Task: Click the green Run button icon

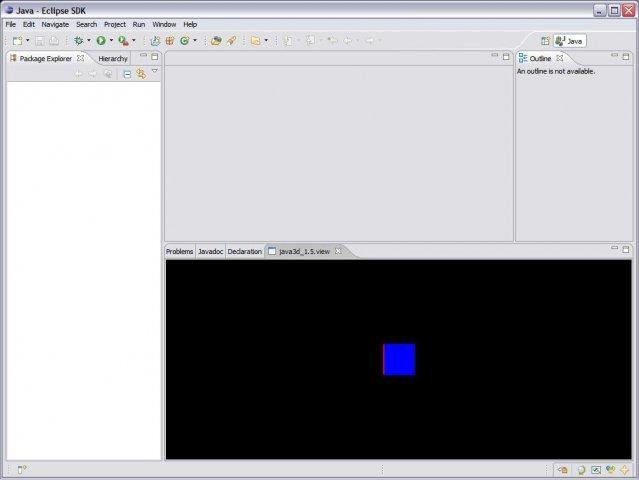Action: pyautogui.click(x=101, y=41)
